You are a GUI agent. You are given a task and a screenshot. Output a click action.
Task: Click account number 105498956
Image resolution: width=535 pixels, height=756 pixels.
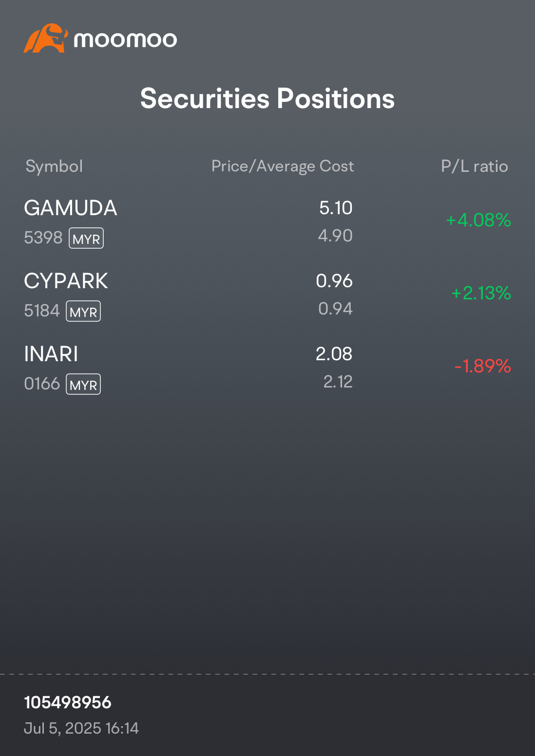68,702
